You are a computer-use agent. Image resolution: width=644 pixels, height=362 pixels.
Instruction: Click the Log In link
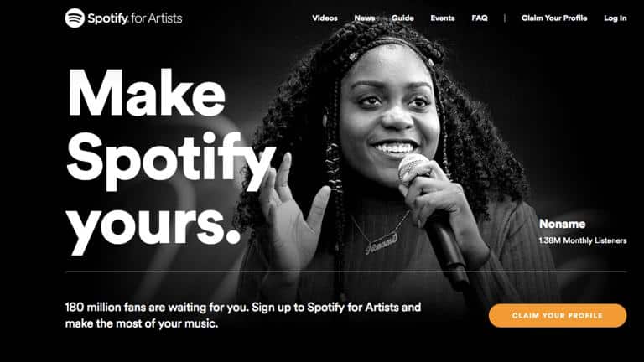615,18
